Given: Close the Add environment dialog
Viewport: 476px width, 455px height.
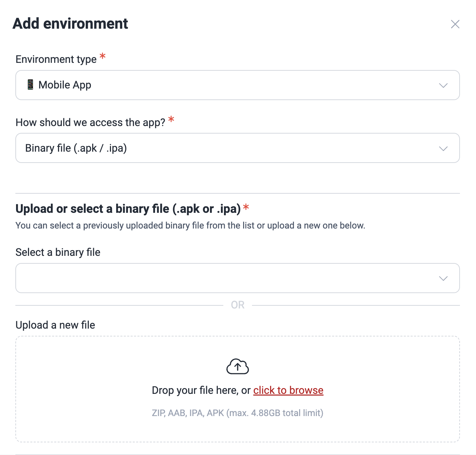Looking at the screenshot, I should coord(456,24).
